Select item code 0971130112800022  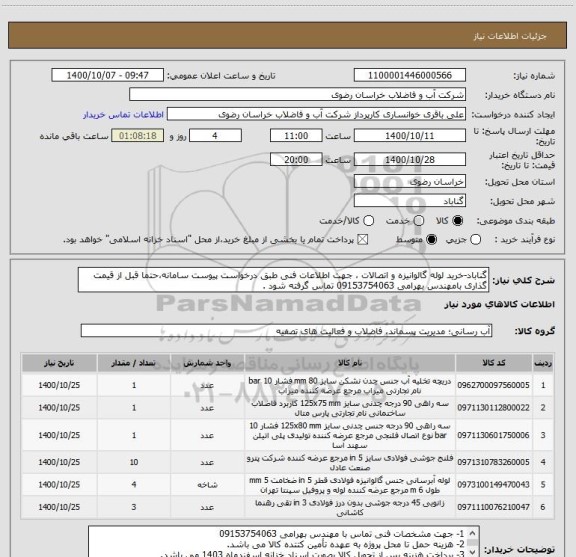pyautogui.click(x=493, y=407)
